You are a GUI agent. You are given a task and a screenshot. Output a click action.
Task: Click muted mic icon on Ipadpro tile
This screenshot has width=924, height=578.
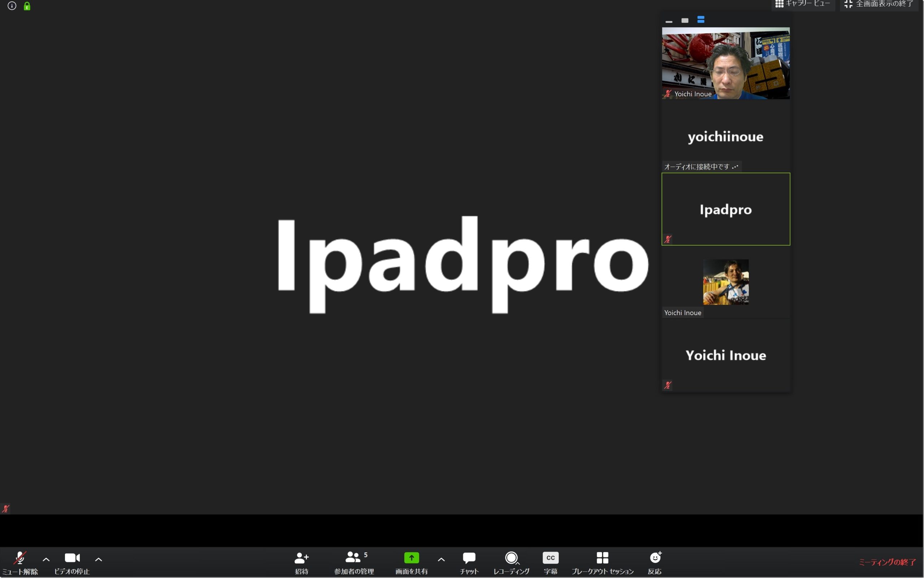coord(668,239)
